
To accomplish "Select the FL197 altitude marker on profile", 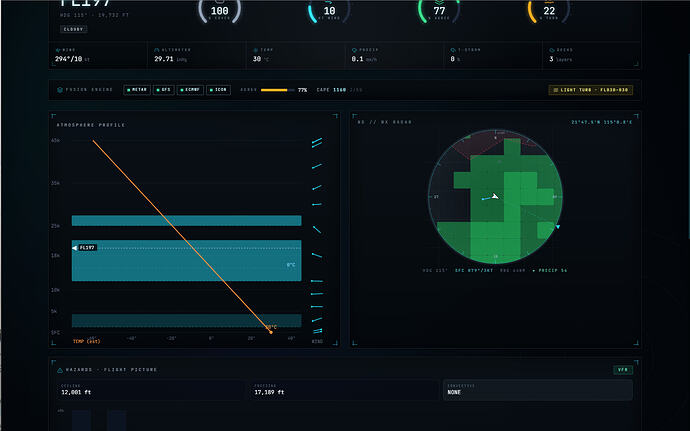I will [x=84, y=248].
